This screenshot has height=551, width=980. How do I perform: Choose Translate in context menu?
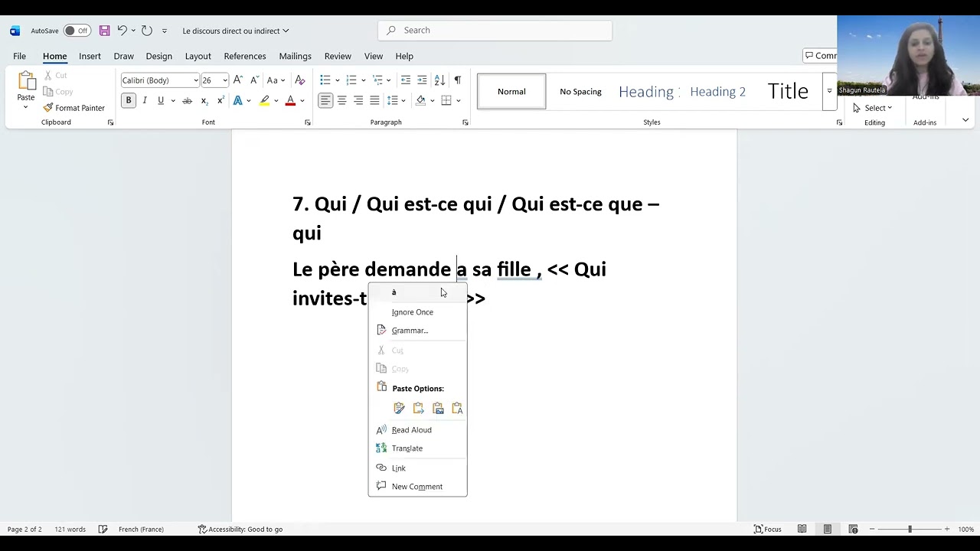(417, 448)
